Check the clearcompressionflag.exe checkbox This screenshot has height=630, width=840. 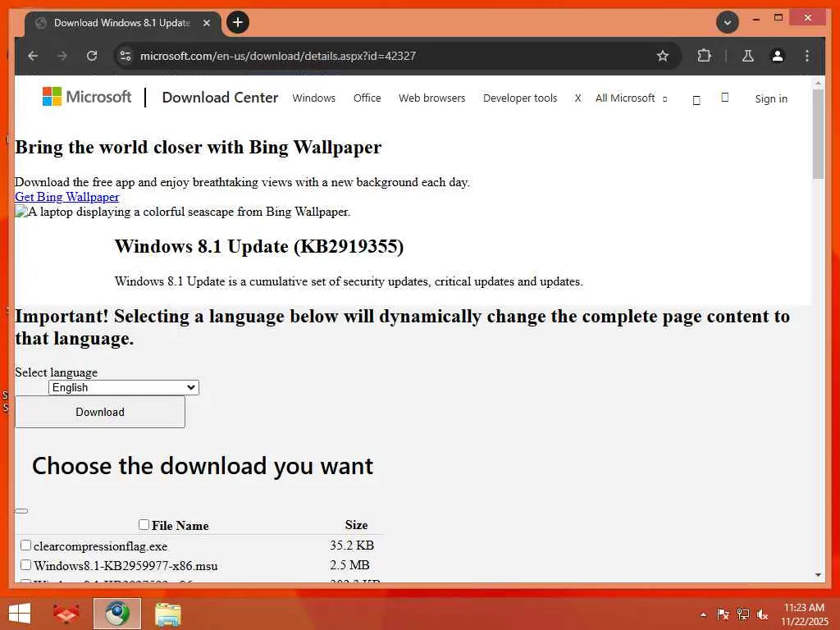25,546
